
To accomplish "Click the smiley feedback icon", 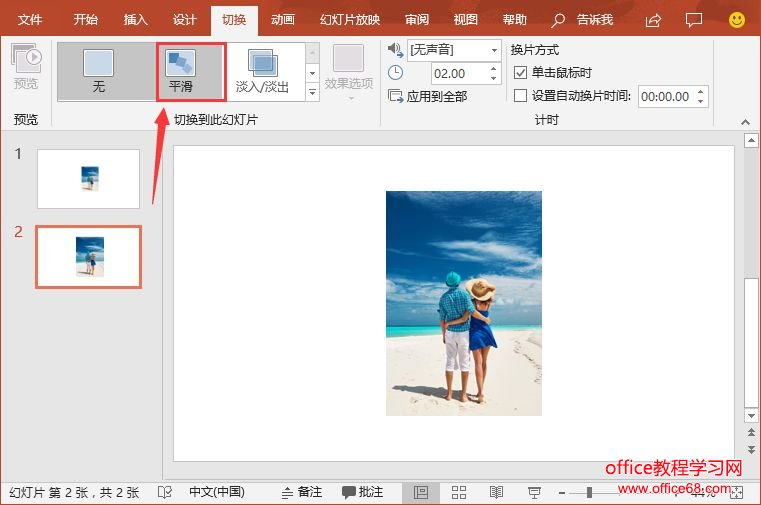I will click(x=737, y=20).
